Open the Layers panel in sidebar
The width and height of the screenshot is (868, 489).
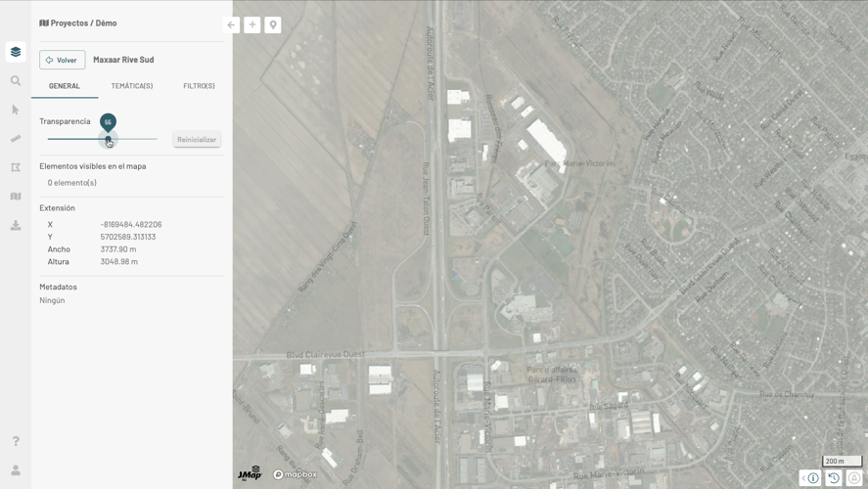16,52
